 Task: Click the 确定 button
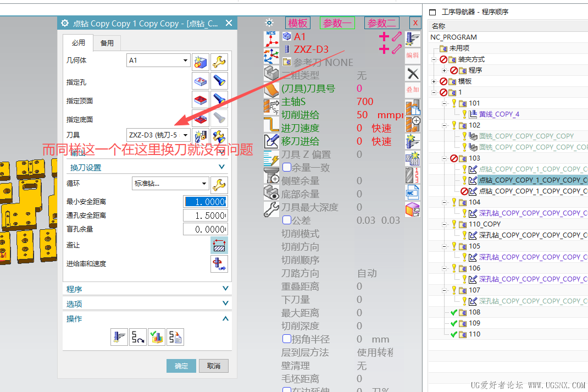point(181,366)
